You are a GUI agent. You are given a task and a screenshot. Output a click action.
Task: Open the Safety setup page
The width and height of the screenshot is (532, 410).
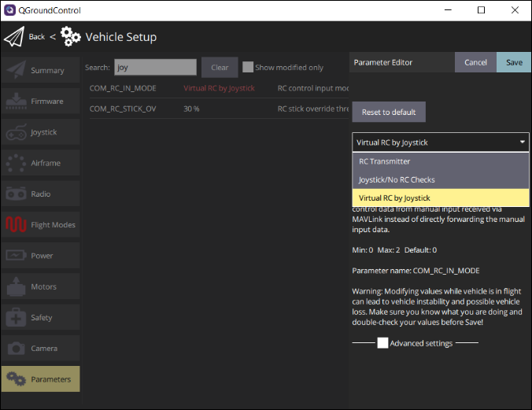(40, 317)
